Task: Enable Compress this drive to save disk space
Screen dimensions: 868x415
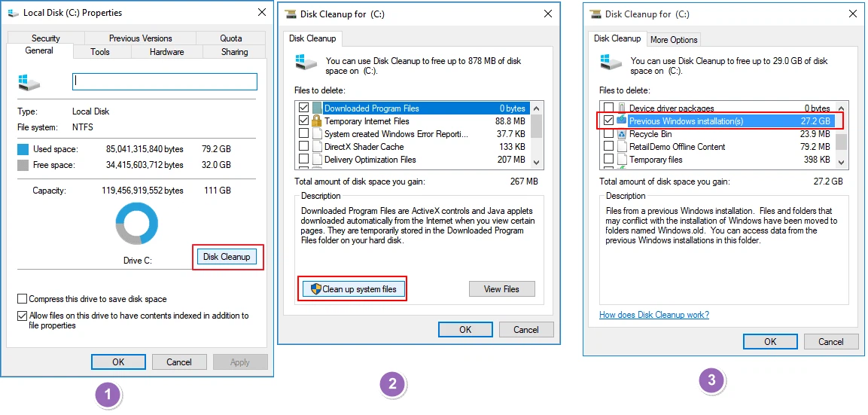Action: [22, 299]
